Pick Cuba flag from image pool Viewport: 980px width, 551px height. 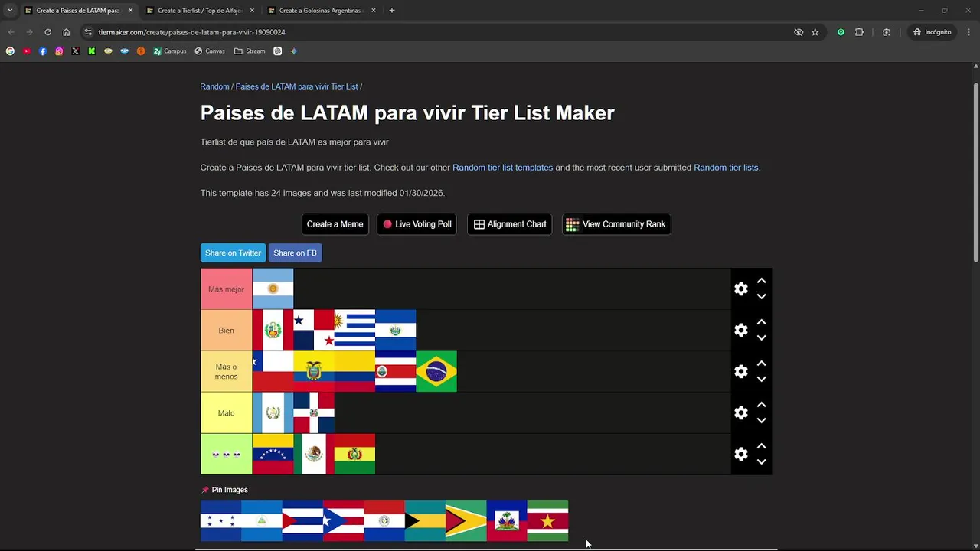tap(302, 521)
